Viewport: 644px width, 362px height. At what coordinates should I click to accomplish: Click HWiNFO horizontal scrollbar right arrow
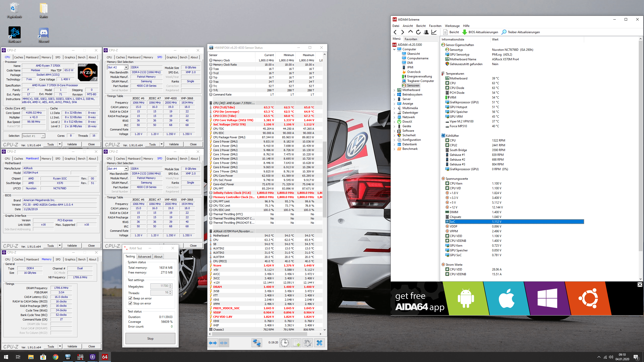320,334
